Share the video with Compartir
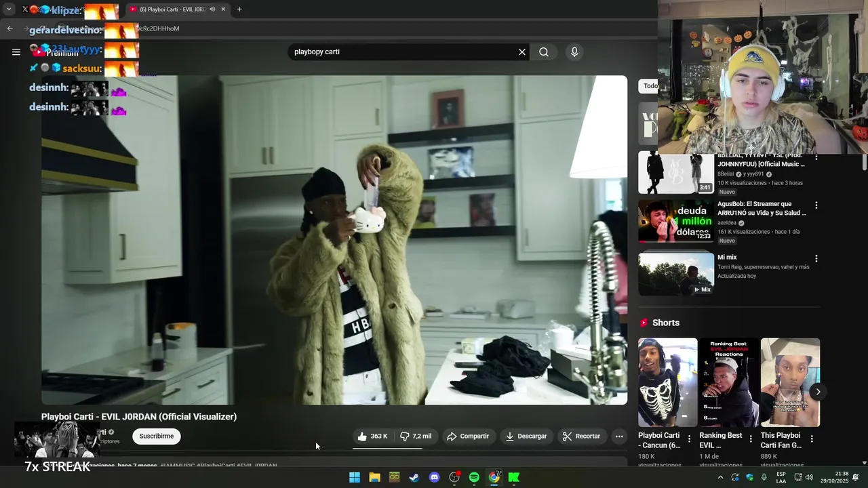 [468, 436]
